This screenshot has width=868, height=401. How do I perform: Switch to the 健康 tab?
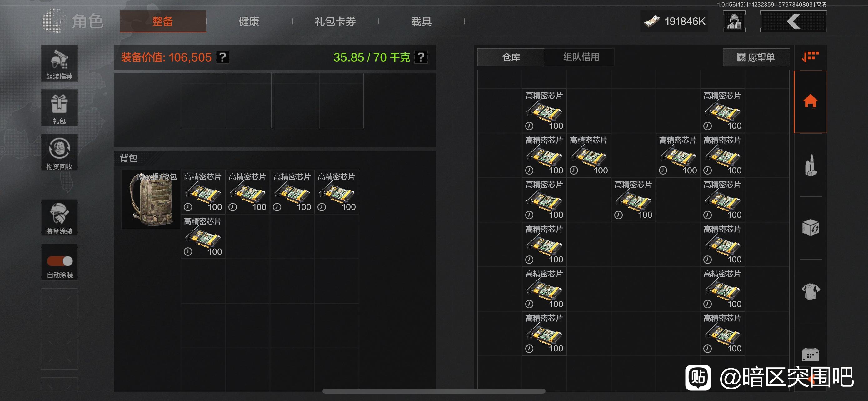point(249,22)
